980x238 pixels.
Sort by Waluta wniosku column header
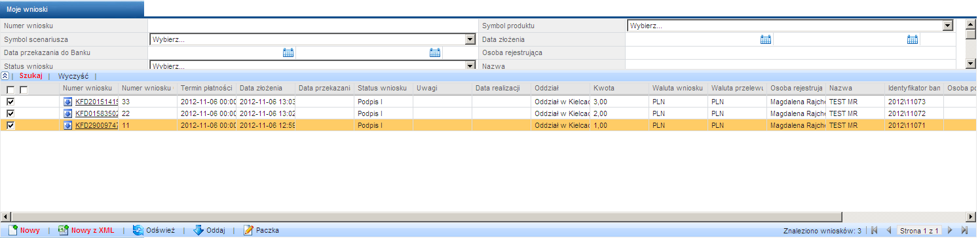tap(679, 88)
